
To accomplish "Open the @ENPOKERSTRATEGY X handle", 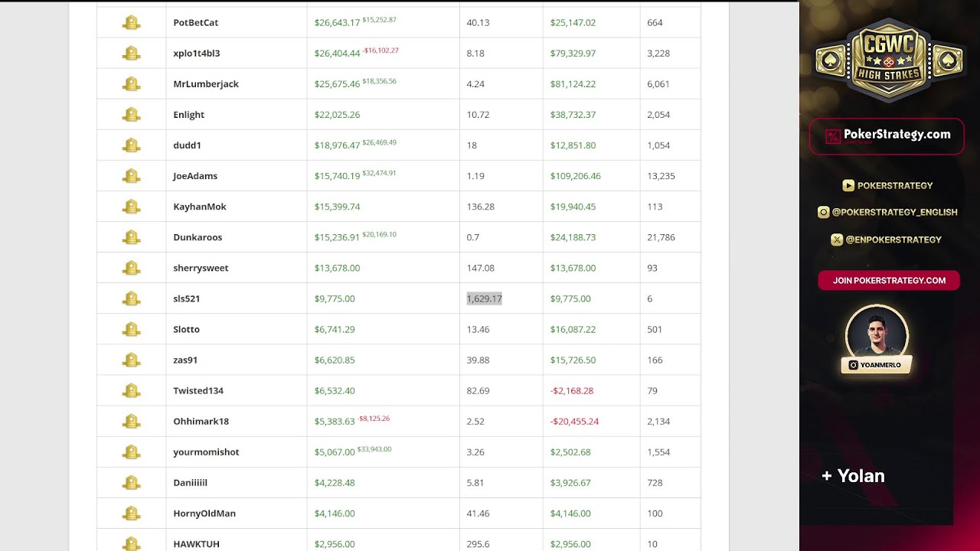I will coord(893,240).
